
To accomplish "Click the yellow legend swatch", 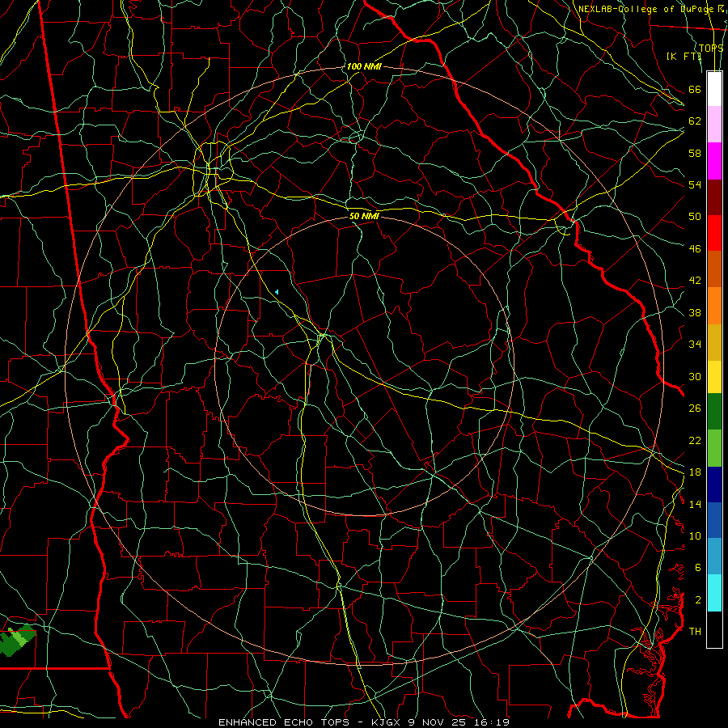I will [x=714, y=376].
